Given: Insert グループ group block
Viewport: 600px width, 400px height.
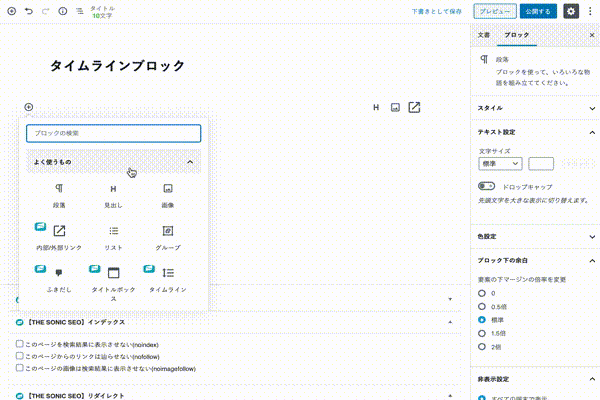Looking at the screenshot, I should 168,237.
